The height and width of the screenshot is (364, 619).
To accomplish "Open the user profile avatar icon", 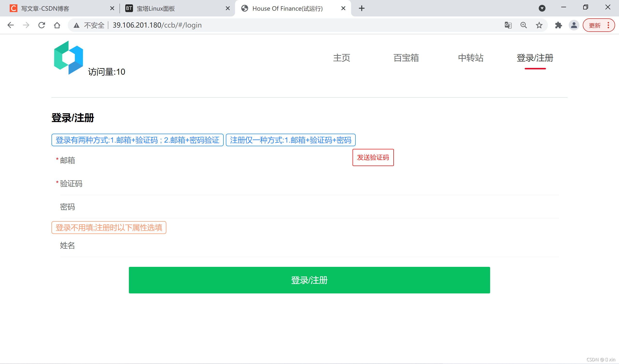I will (574, 25).
